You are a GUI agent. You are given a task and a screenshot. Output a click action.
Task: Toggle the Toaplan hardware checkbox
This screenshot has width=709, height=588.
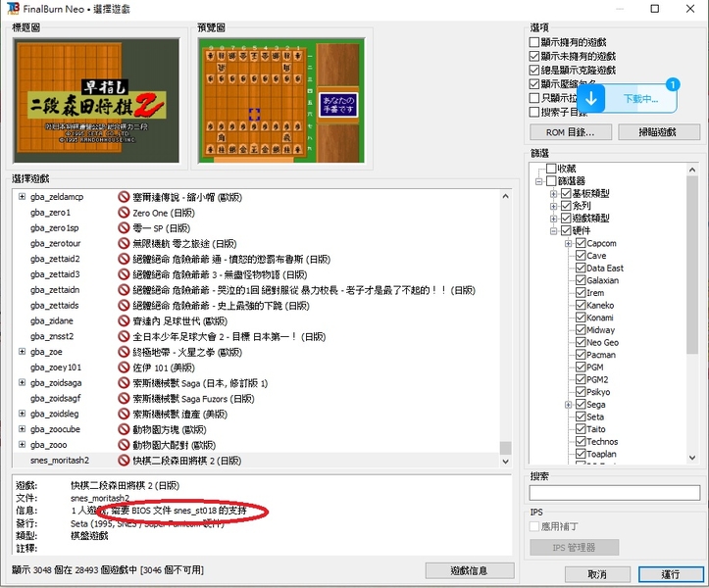[581, 454]
